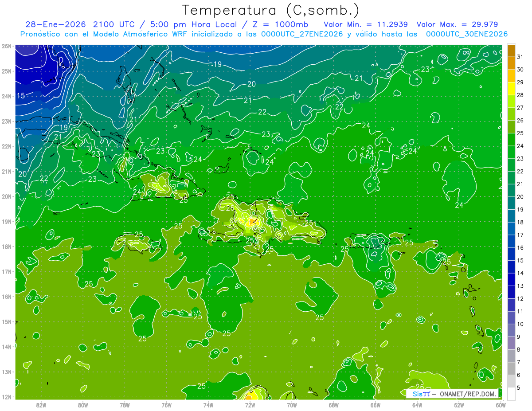532x411 pixels.
Task: Pick the legend swatch between 13 and 14
Action: coord(511,279)
